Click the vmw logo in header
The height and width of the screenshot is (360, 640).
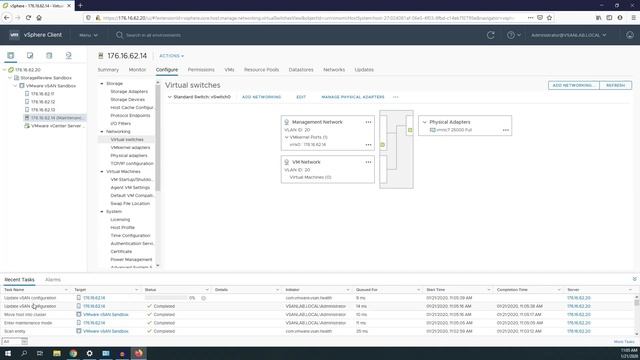tap(14, 35)
